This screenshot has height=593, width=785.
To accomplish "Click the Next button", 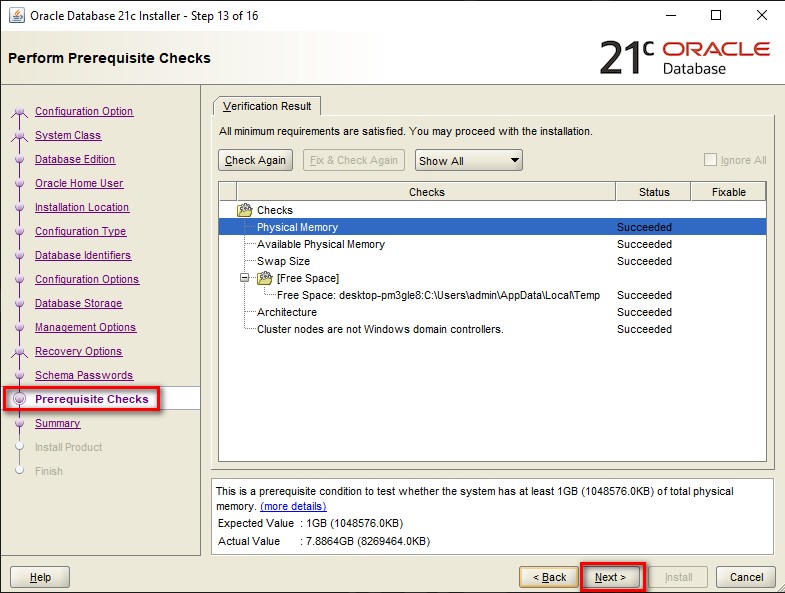I will [610, 577].
